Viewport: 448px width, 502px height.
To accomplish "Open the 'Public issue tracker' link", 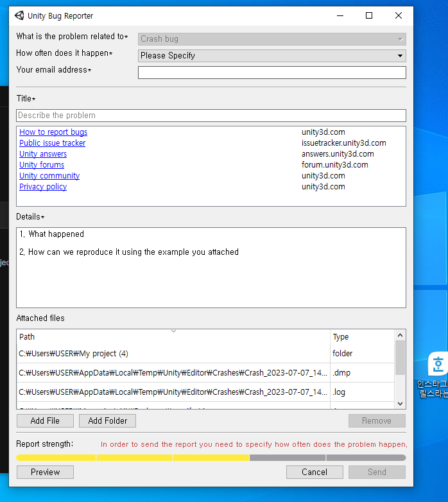I will click(x=52, y=143).
